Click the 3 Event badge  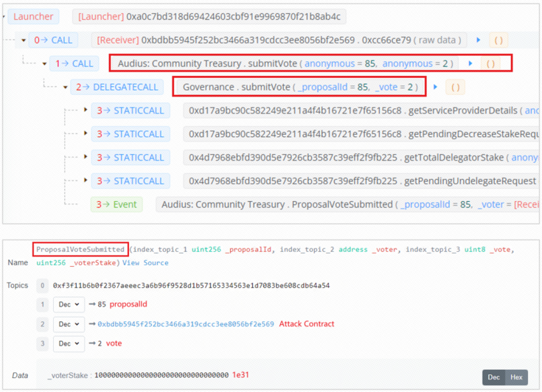pyautogui.click(x=117, y=204)
